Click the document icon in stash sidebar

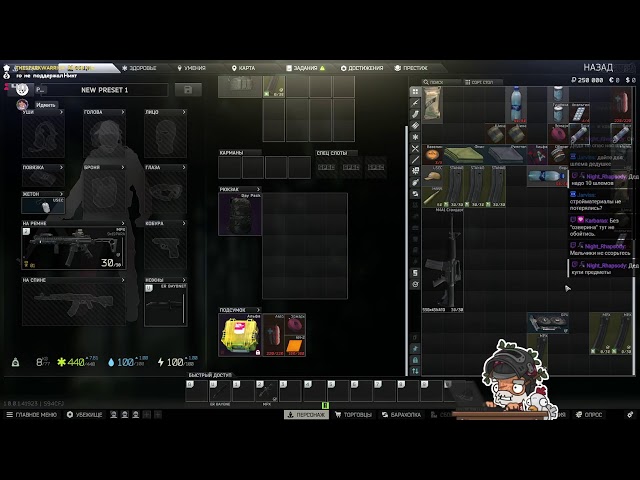click(415, 273)
